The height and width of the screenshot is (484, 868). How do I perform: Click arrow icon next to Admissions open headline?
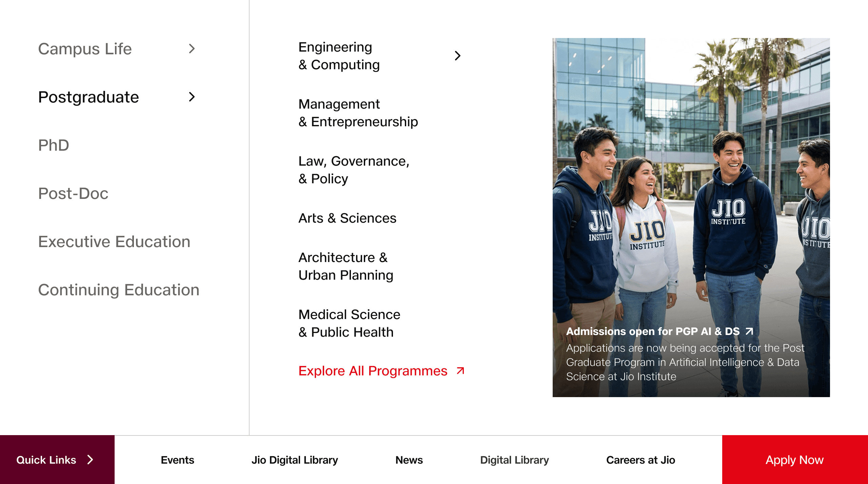[749, 331]
